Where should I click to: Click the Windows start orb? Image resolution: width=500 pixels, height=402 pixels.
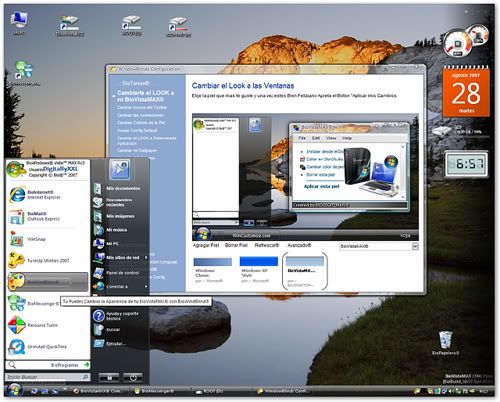point(14,390)
